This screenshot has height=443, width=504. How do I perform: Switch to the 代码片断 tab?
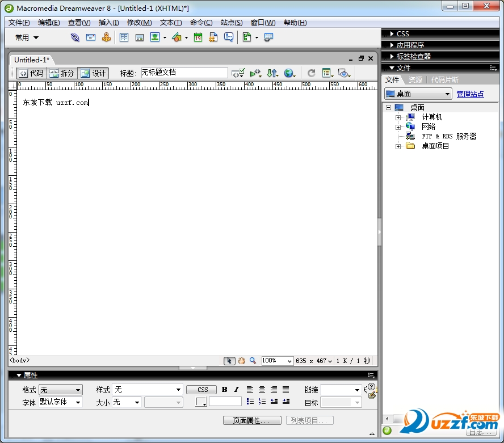click(x=445, y=79)
